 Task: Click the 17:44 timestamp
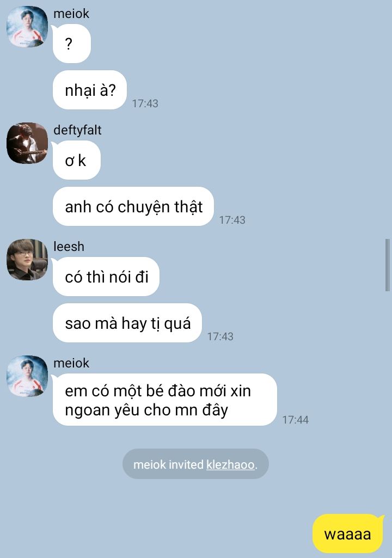pyautogui.click(x=296, y=420)
